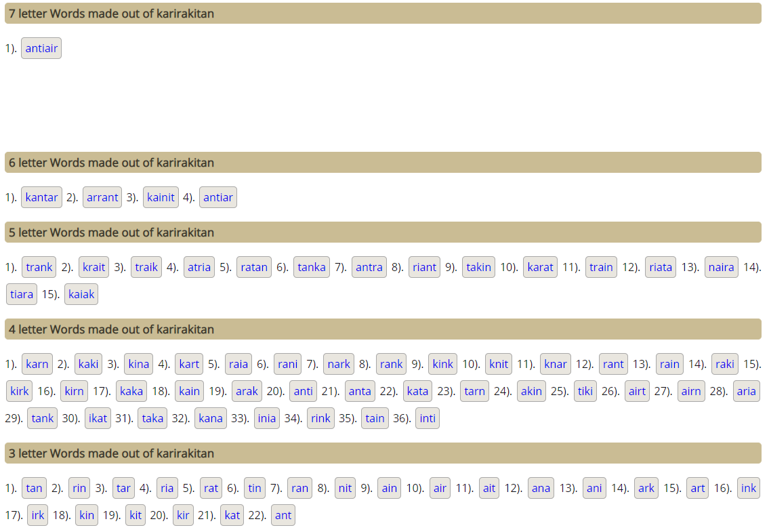The height and width of the screenshot is (532, 769).
Task: Open the "kainit" word link
Action: click(161, 197)
